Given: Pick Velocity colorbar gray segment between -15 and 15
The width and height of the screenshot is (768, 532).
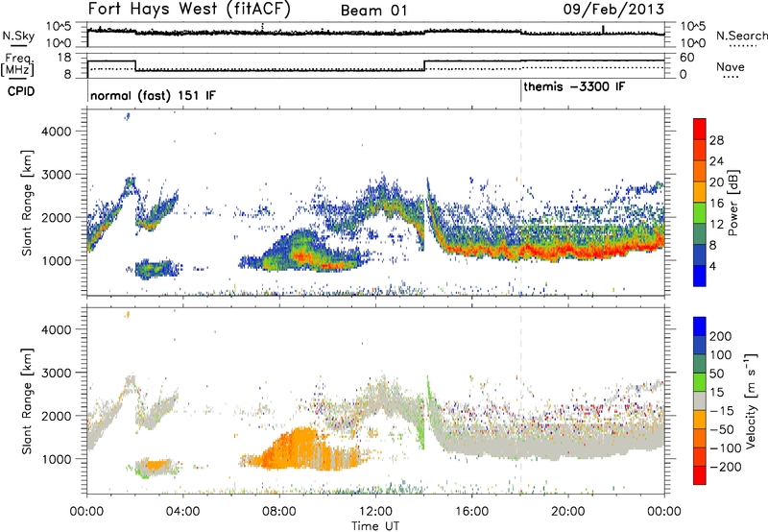Looking at the screenshot, I should click(700, 400).
